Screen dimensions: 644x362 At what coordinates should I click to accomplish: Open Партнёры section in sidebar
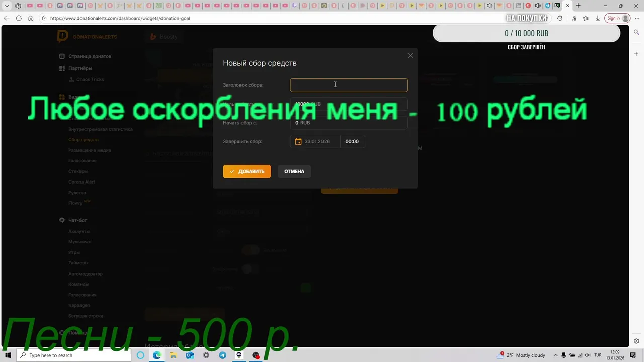coord(80,68)
